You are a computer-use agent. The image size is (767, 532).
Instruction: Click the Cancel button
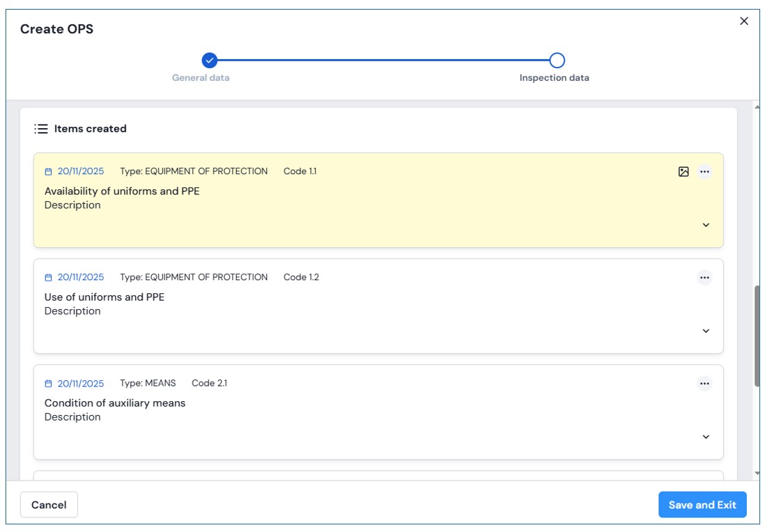[x=49, y=505]
